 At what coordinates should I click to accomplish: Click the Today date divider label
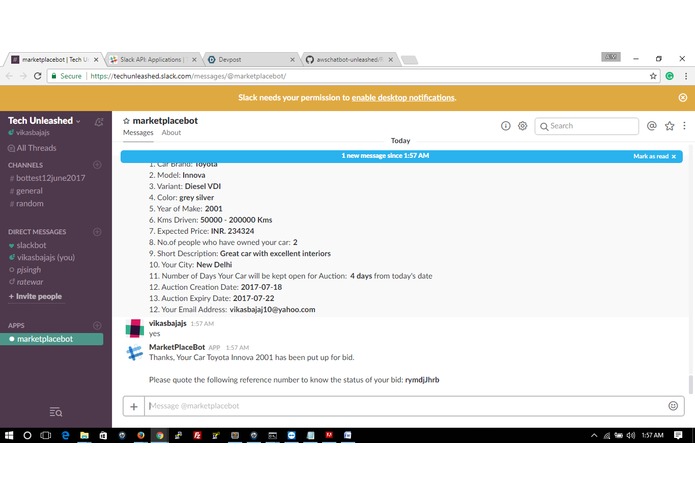point(400,140)
